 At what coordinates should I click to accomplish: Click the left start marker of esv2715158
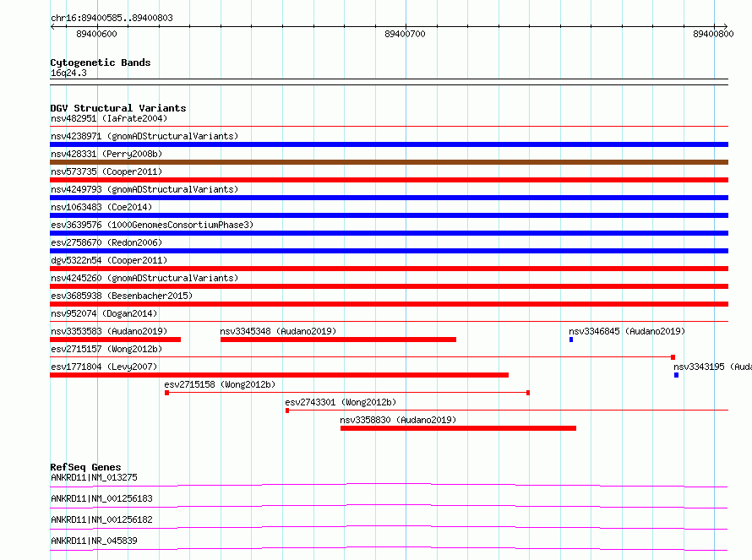click(167, 393)
